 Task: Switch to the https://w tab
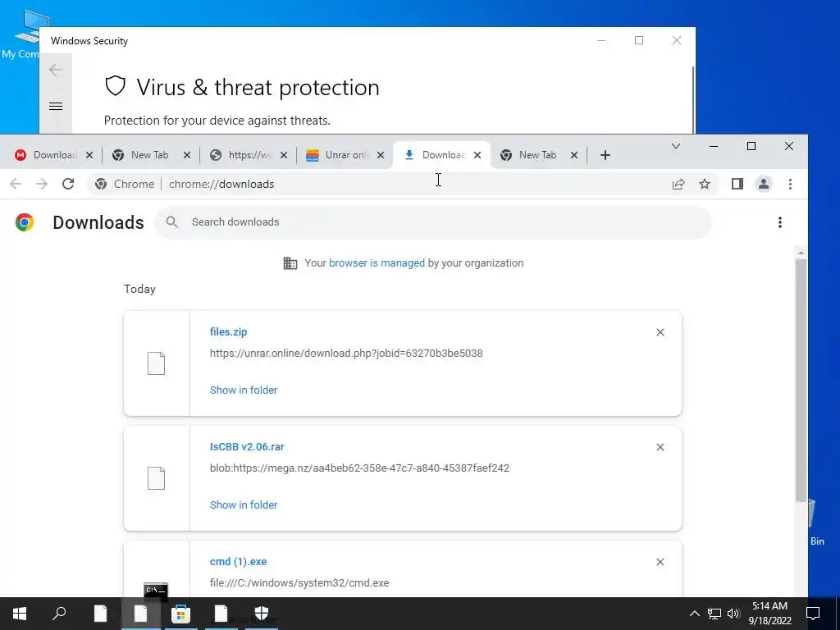[x=248, y=155]
